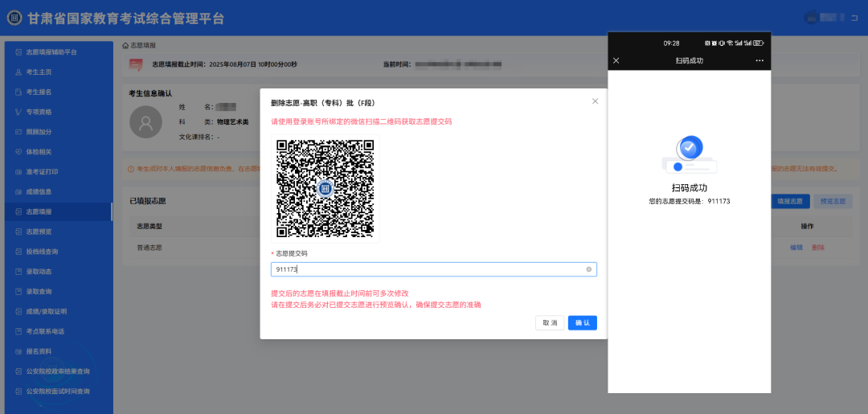Click the 考生信息确认 heading
Screen dimensions: 868x414
150,93
